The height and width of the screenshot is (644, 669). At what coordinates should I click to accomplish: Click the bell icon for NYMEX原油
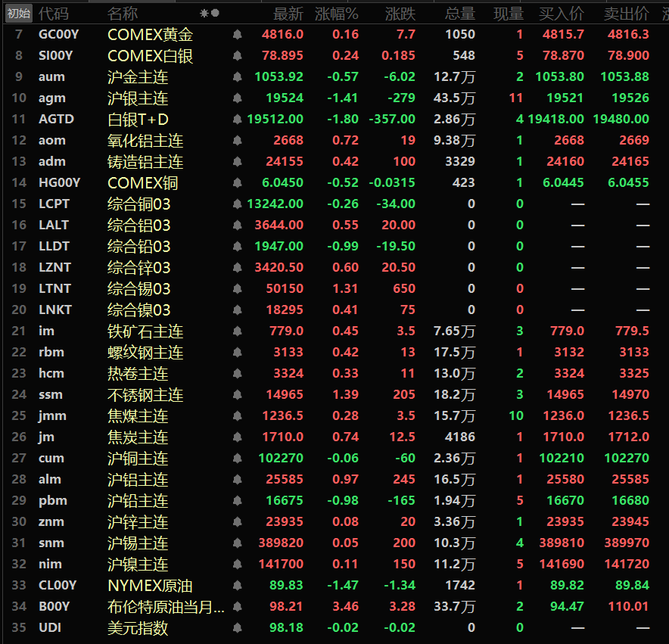pyautogui.click(x=237, y=586)
